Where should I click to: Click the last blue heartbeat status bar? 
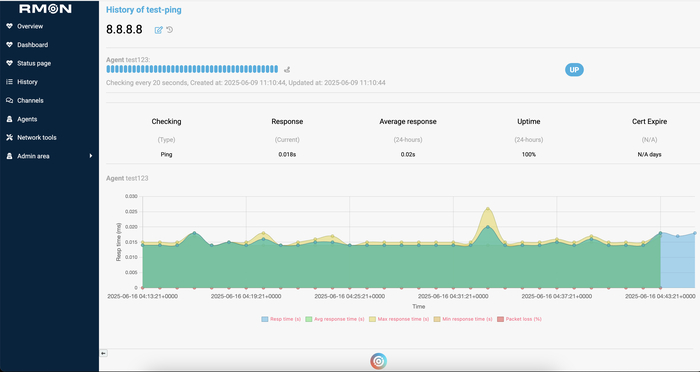click(x=276, y=69)
